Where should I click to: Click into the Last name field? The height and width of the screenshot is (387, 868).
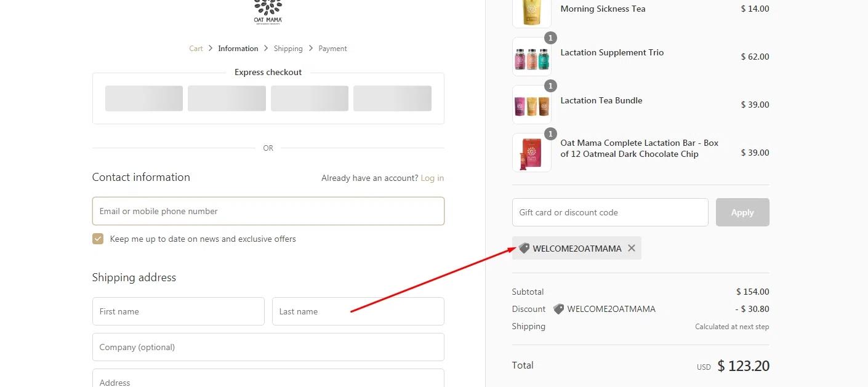(358, 311)
